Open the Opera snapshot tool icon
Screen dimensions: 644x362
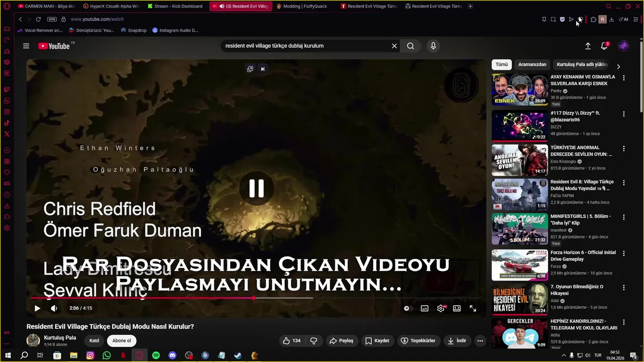(x=553, y=19)
